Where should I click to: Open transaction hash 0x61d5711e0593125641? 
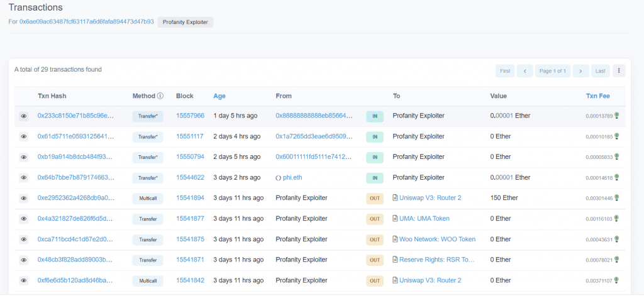[x=75, y=136]
